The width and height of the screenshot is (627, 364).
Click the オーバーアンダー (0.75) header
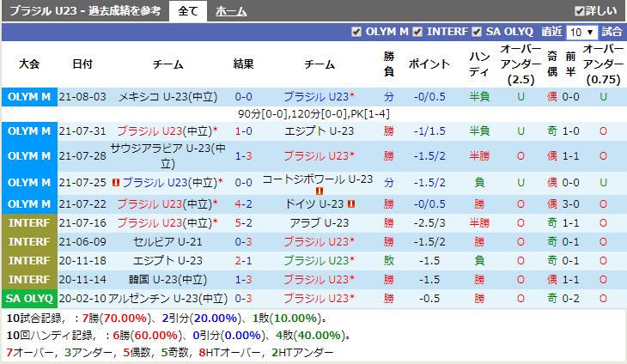point(603,64)
